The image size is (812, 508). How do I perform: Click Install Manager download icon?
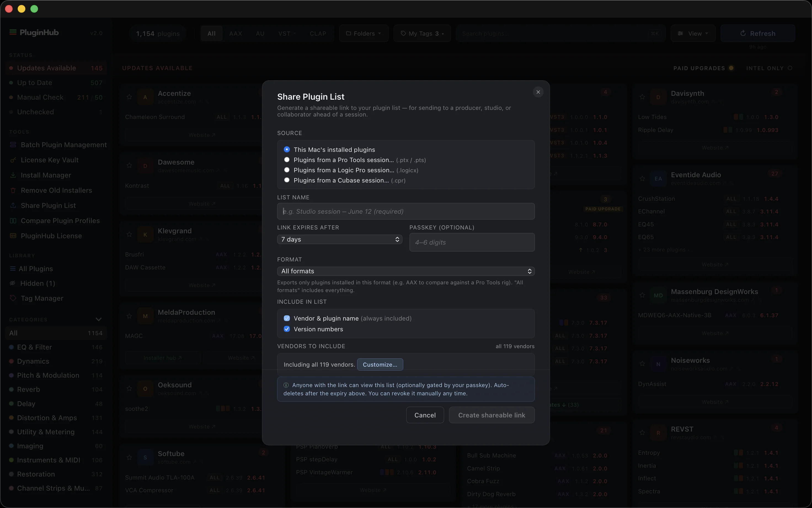click(x=13, y=175)
